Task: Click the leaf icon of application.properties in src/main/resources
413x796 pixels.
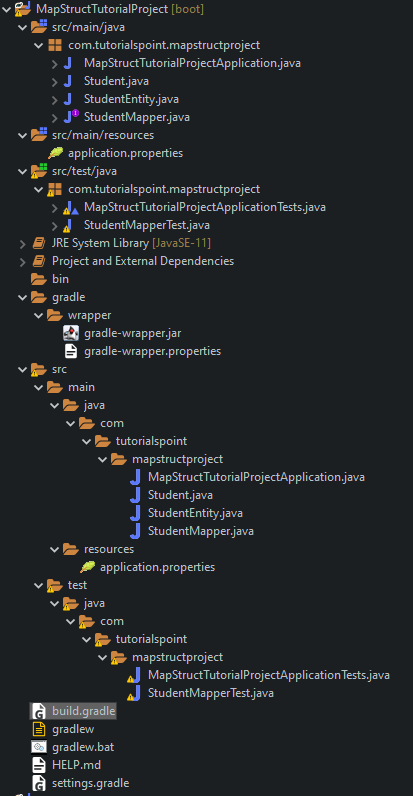Action: pyautogui.click(x=55, y=153)
